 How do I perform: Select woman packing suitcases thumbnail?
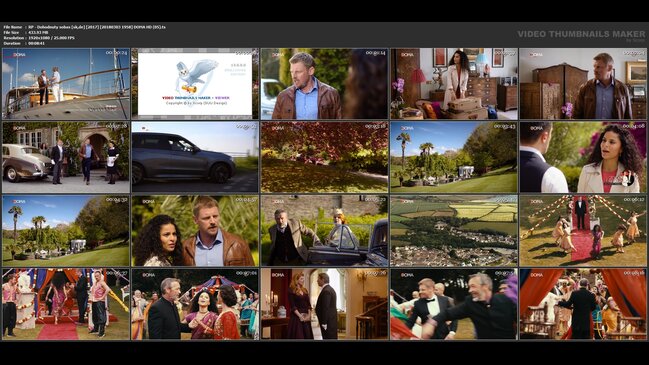point(454,84)
